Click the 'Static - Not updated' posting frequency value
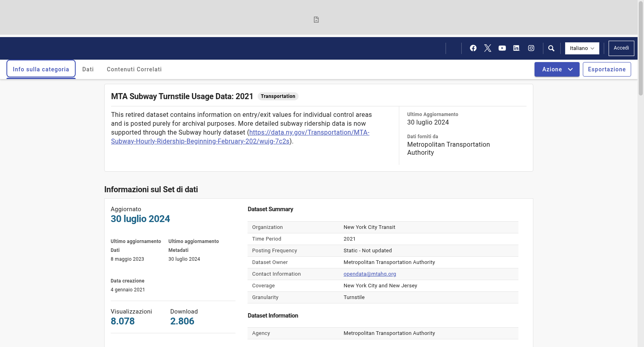The width and height of the screenshot is (644, 347). click(368, 251)
